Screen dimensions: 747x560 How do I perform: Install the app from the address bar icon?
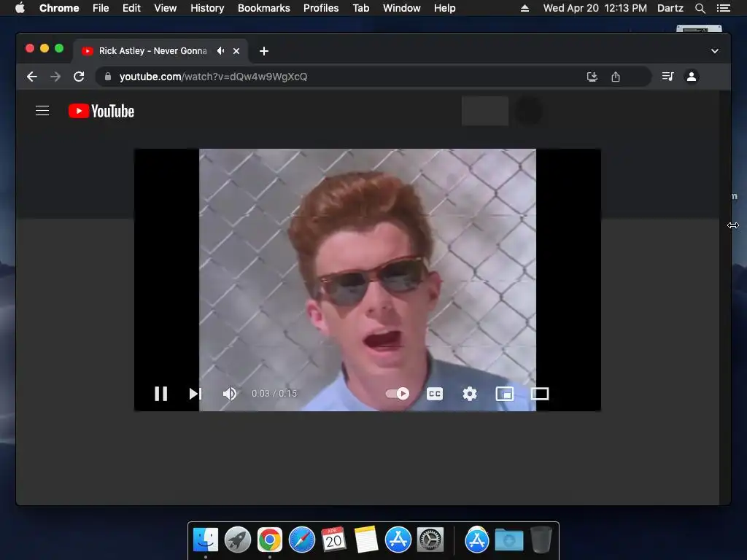pos(592,77)
